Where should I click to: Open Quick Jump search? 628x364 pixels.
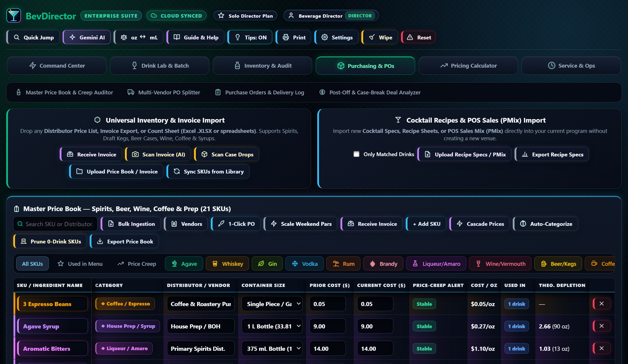click(33, 37)
